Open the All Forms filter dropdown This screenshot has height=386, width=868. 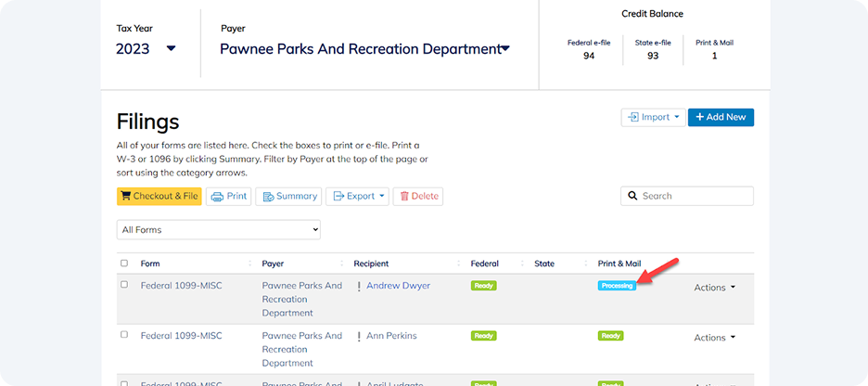click(219, 230)
